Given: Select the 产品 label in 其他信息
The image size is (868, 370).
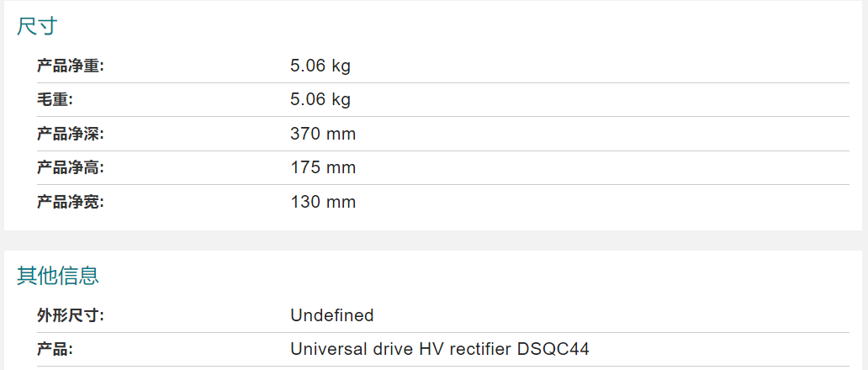Looking at the screenshot, I should (x=55, y=350).
